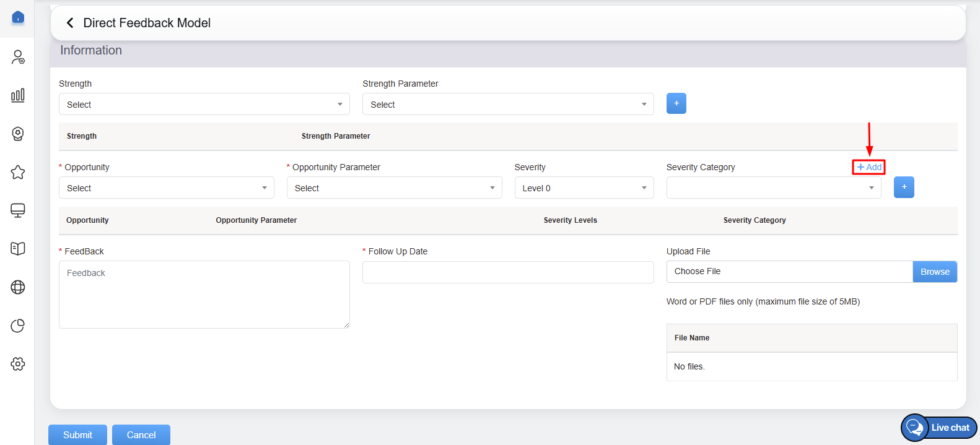
Task: Open the Severity Category dropdown
Action: coord(773,188)
